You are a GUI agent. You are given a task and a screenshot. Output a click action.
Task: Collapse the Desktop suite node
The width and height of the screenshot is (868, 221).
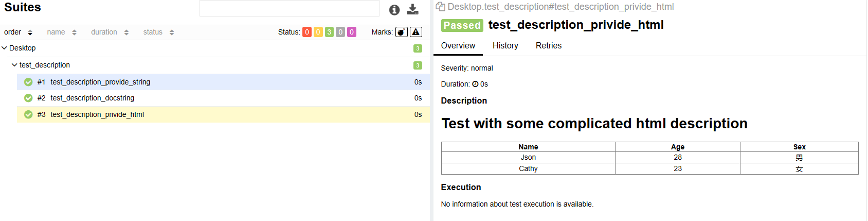pyautogui.click(x=5, y=48)
